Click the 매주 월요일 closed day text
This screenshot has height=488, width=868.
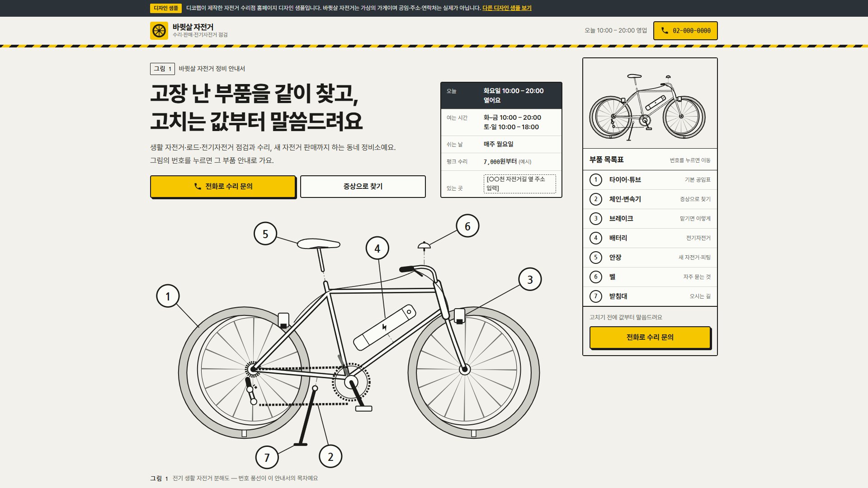click(499, 144)
